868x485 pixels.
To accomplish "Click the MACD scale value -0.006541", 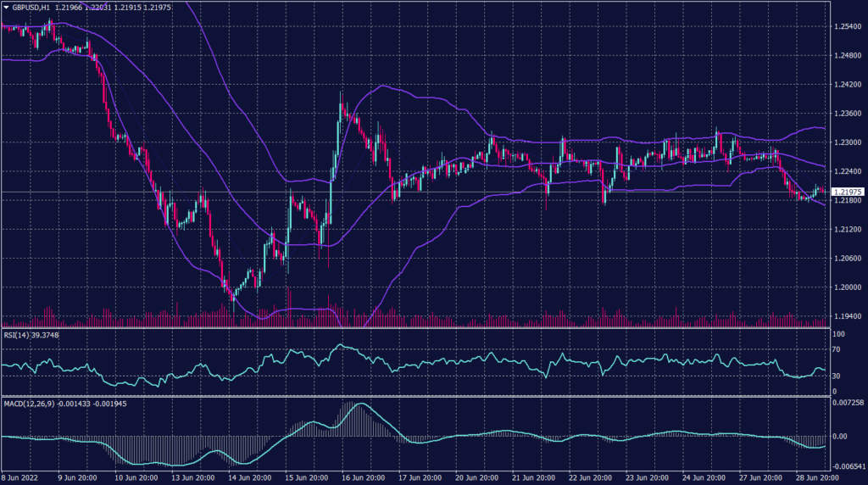I will [848, 467].
